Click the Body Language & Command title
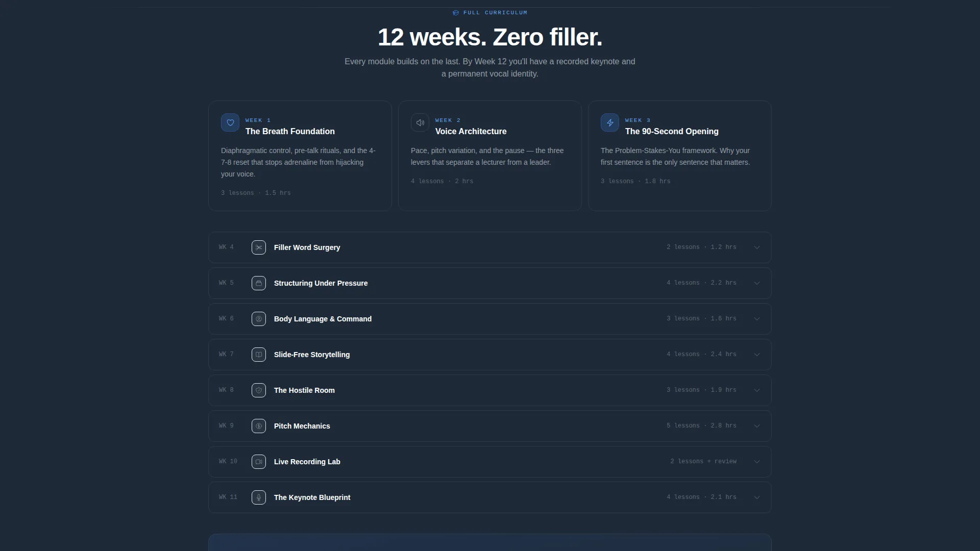Viewport: 980px width, 551px height. (x=323, y=319)
